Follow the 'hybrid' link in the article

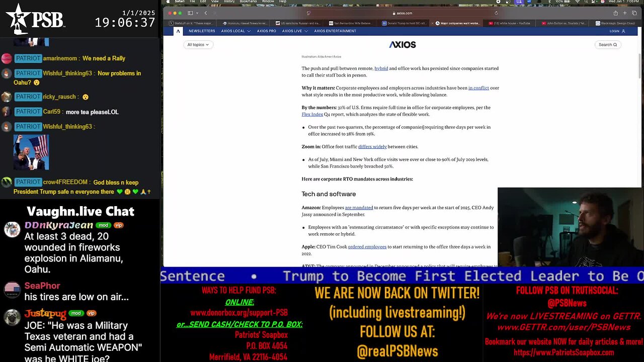[381, 68]
